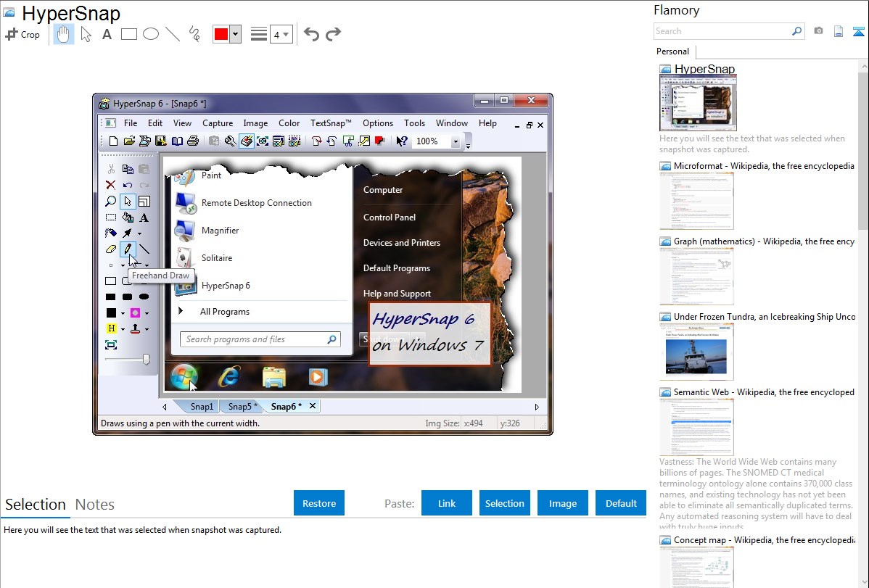The height and width of the screenshot is (588, 869).
Task: Redo the Flamory annotation
Action: [x=333, y=34]
